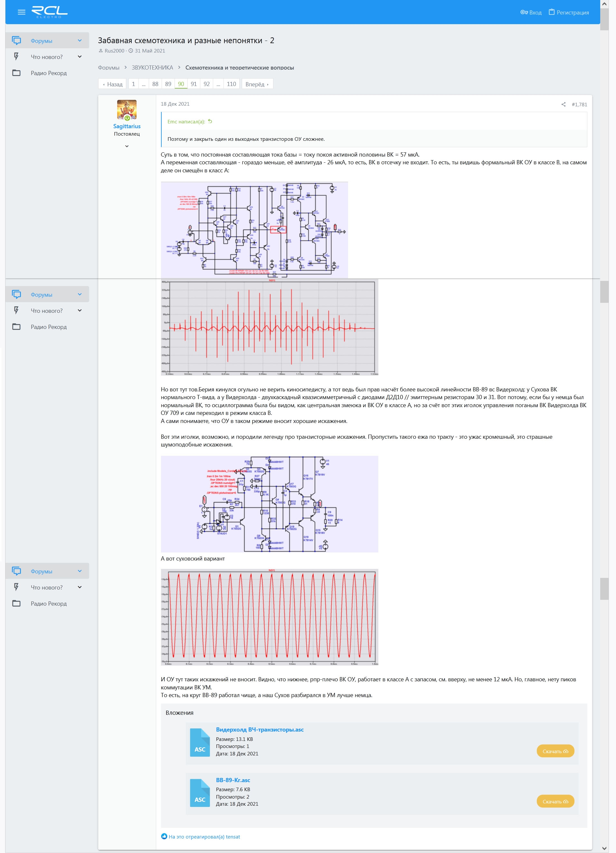
Task: Download Видерхолд ВЧ-транзисторы.asc file
Action: coord(555,751)
